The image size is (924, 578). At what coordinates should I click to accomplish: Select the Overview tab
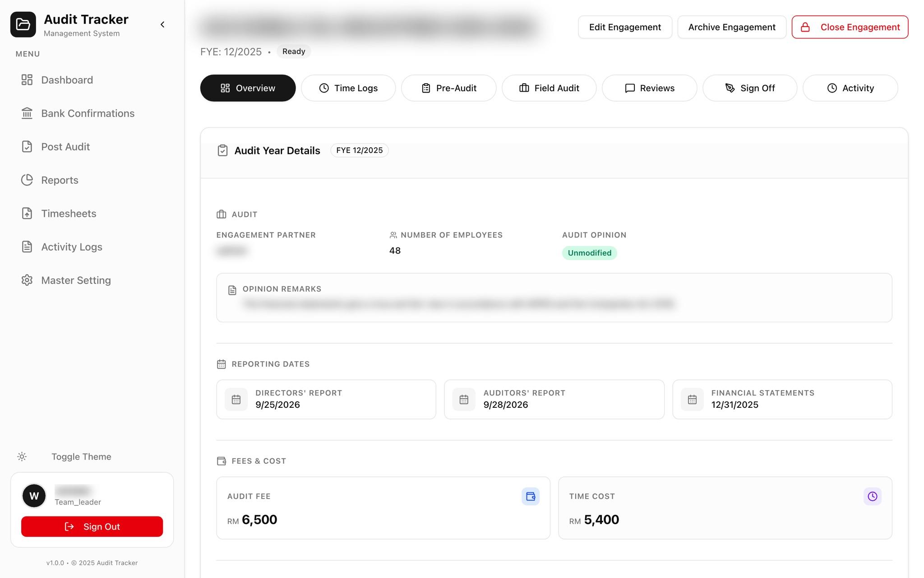point(248,88)
